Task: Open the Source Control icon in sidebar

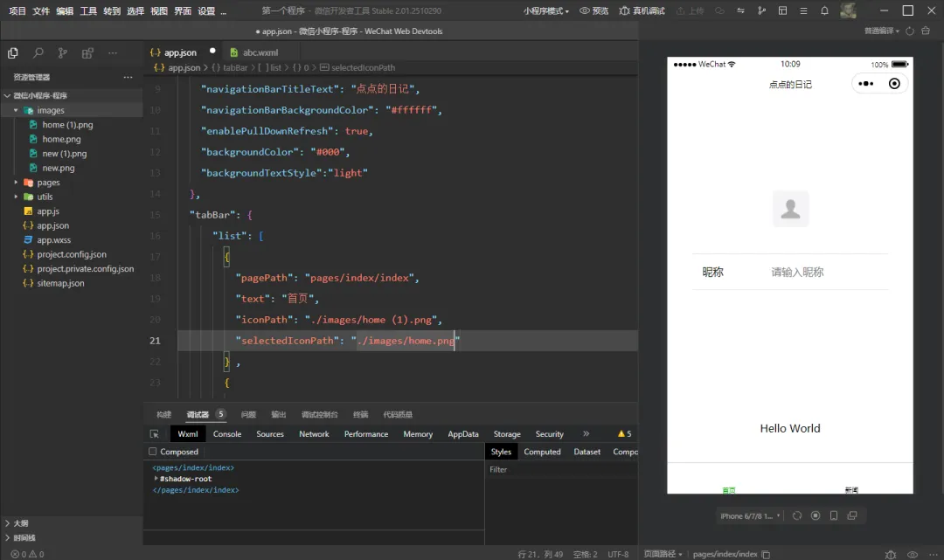Action: [63, 53]
